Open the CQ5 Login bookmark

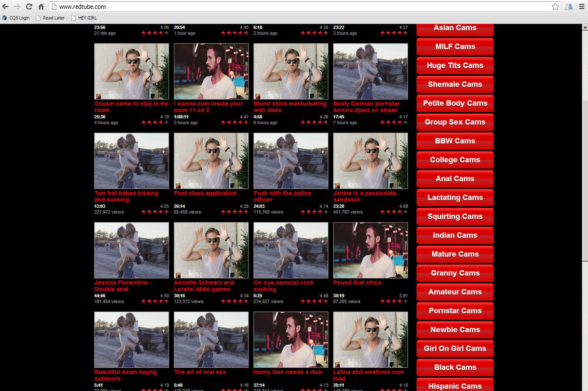(x=16, y=18)
